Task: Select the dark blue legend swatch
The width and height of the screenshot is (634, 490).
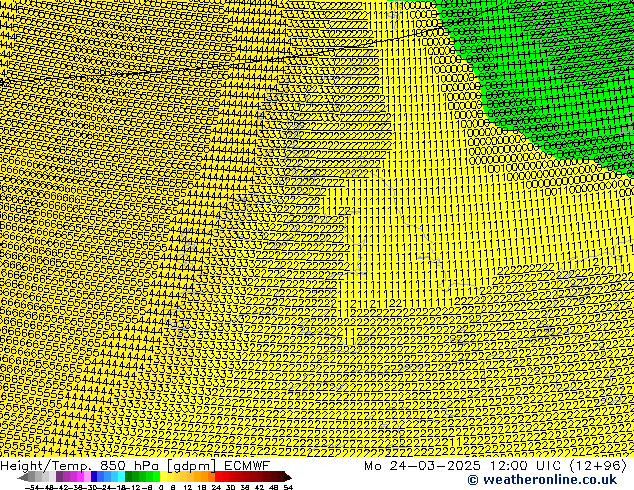Action: [x=94, y=477]
